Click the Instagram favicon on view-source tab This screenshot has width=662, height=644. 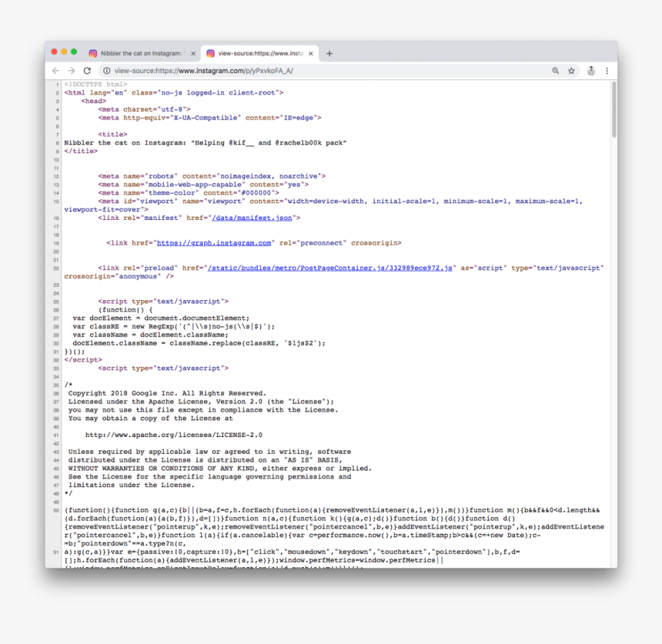pyautogui.click(x=210, y=53)
